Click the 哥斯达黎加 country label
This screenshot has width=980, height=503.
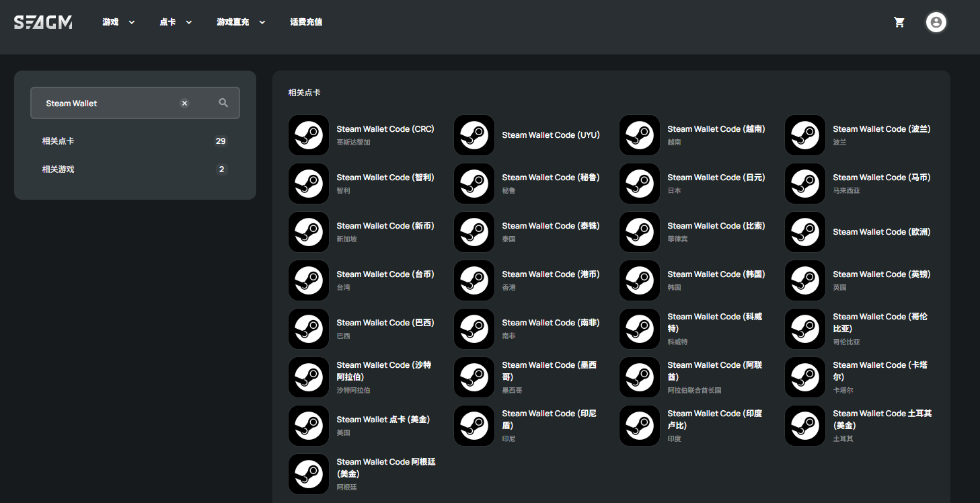354,143
